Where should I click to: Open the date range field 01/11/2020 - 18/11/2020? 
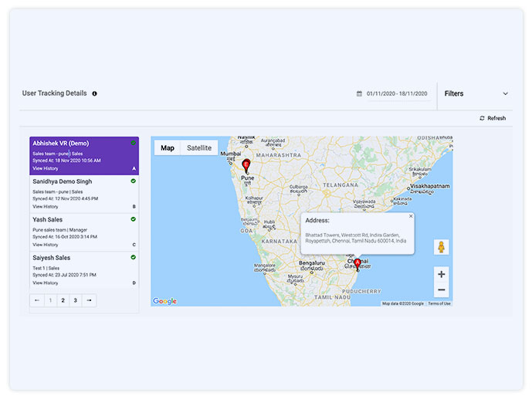click(x=397, y=93)
